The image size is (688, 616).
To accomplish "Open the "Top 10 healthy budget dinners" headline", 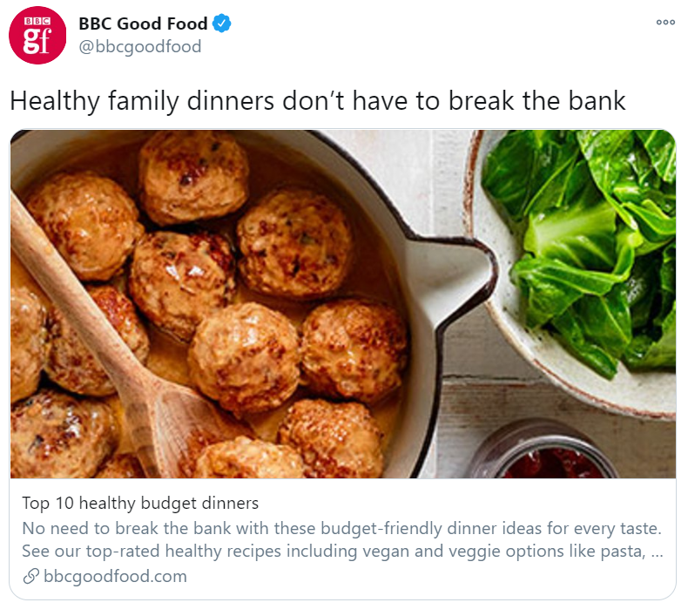I will pos(140,503).
